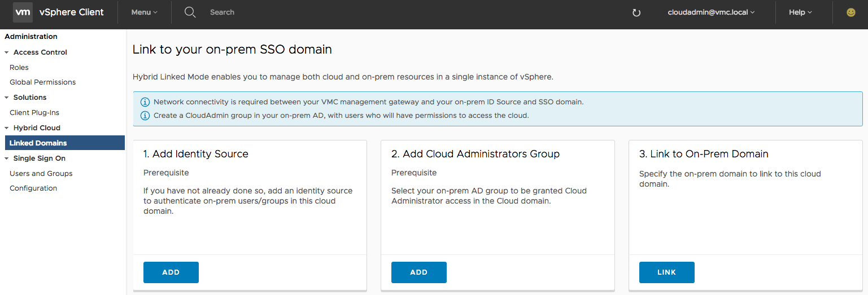
Task: Click info icon beside Network connectivity message
Action: pyautogui.click(x=145, y=102)
